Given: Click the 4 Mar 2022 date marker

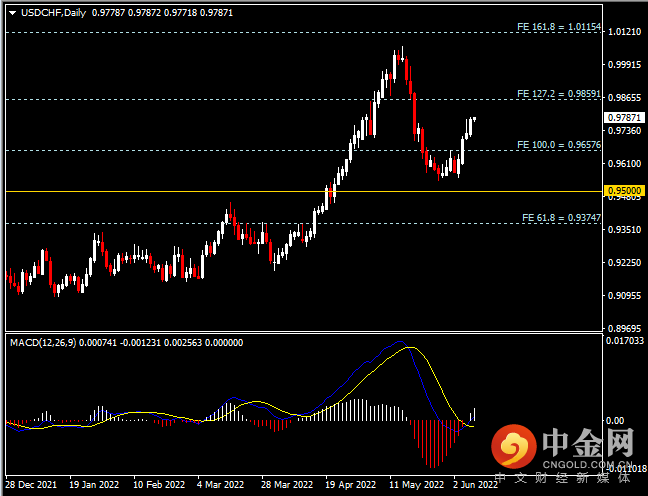Looking at the screenshot, I should [220, 484].
